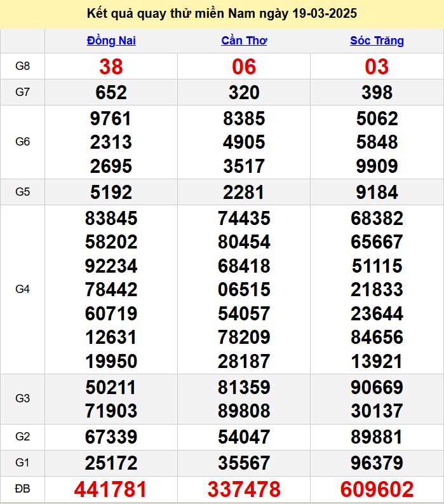
Task: Click G5 number 2281
Action: [244, 193]
